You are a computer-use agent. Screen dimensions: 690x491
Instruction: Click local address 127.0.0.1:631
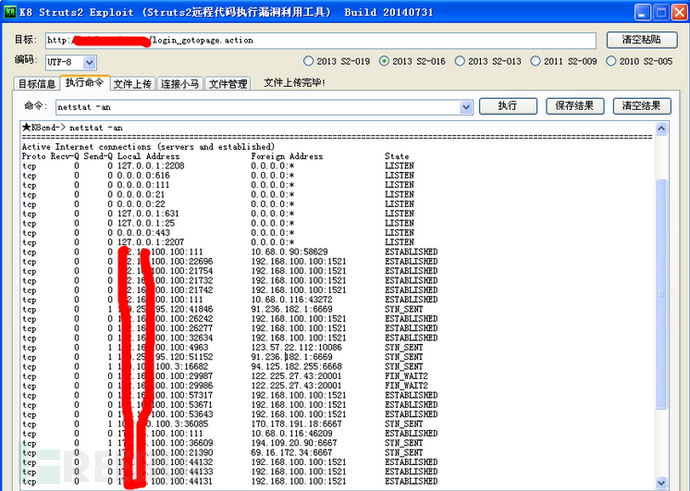(148, 214)
